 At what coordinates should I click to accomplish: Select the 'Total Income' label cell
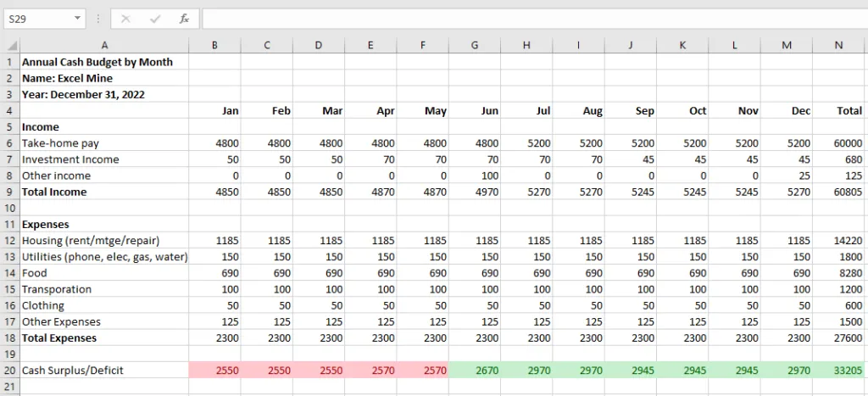104,192
